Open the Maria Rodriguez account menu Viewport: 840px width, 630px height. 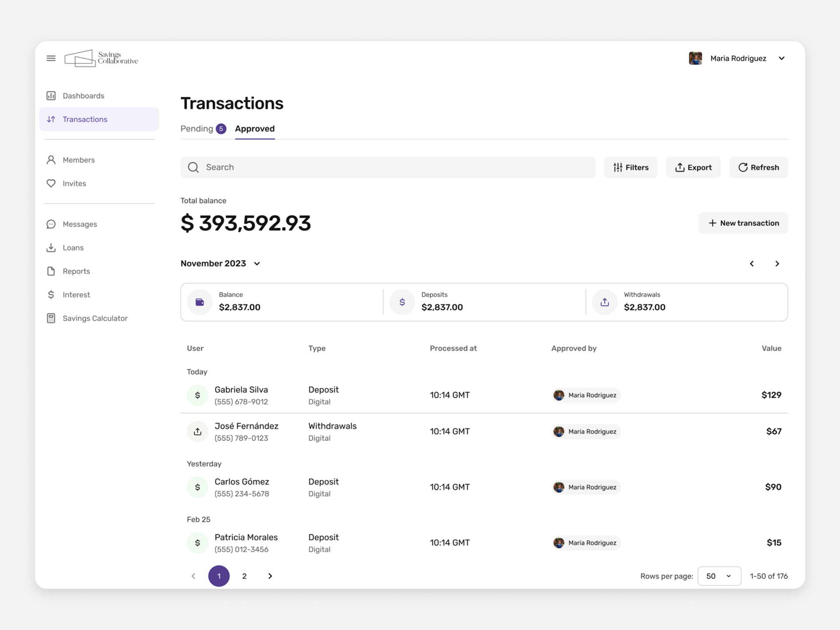pyautogui.click(x=738, y=58)
